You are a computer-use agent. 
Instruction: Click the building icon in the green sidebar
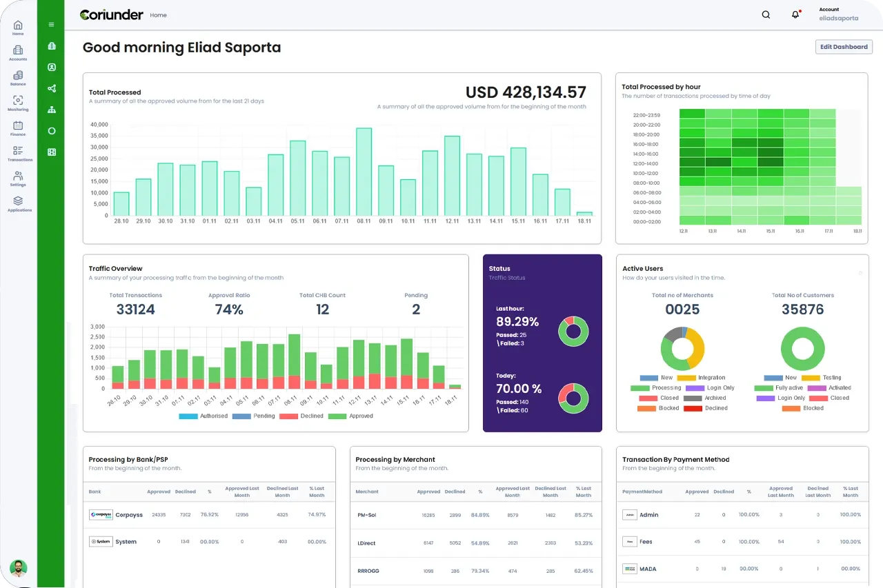pos(52,46)
